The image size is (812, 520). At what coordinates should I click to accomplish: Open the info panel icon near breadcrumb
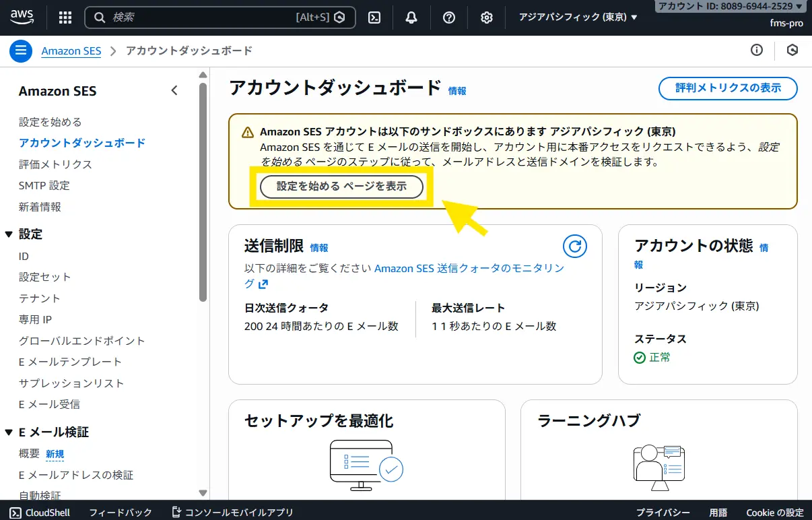pos(757,51)
